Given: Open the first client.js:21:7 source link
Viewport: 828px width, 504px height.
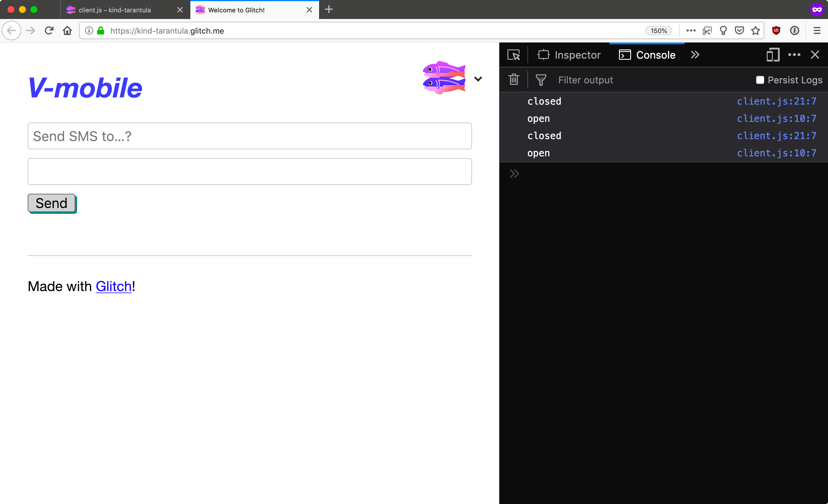Looking at the screenshot, I should (x=776, y=101).
